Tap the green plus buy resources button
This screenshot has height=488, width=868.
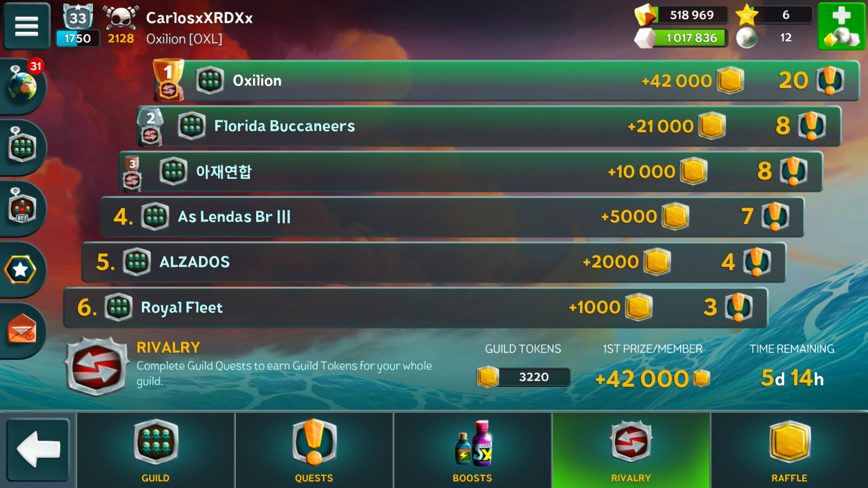(842, 26)
